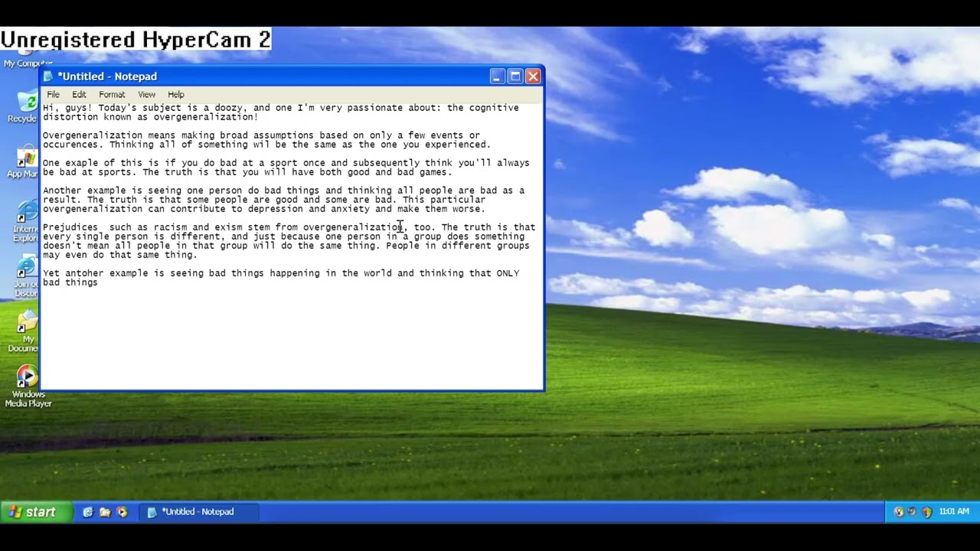Click the Notepad window title bar text
980x551 pixels.
point(107,77)
